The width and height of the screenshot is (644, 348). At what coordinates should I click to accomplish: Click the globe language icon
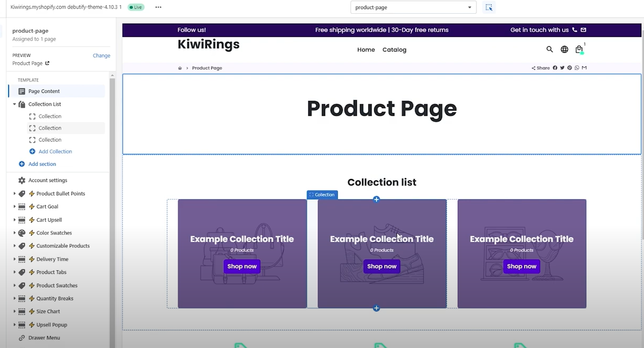click(x=564, y=49)
